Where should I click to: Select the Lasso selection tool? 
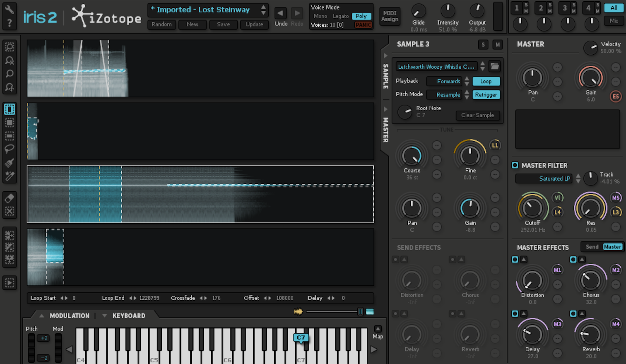pos(10,149)
